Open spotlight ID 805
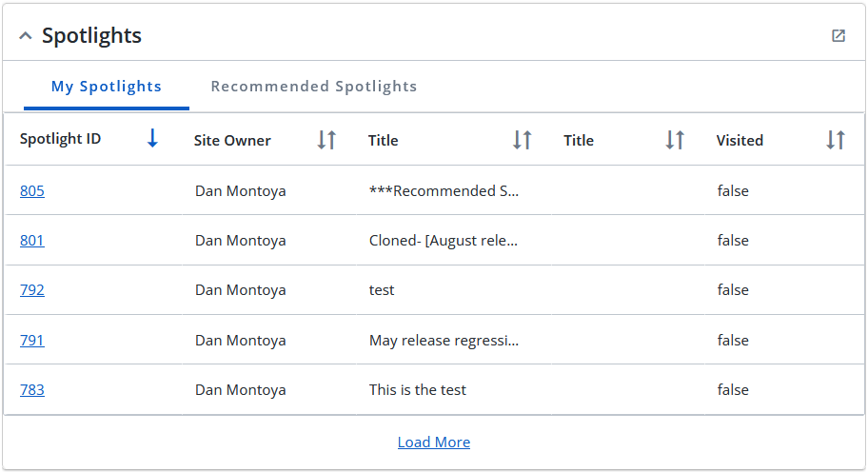 click(x=32, y=191)
